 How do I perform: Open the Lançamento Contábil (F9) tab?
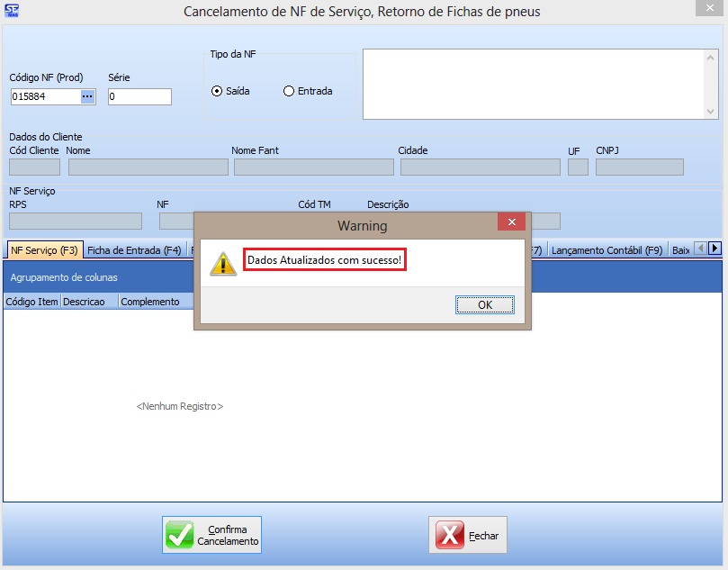607,249
